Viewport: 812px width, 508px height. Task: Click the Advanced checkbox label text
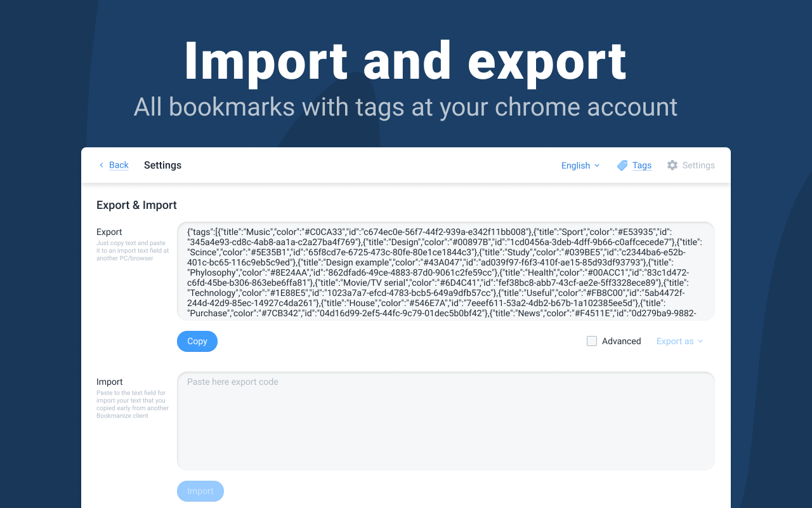pyautogui.click(x=622, y=341)
